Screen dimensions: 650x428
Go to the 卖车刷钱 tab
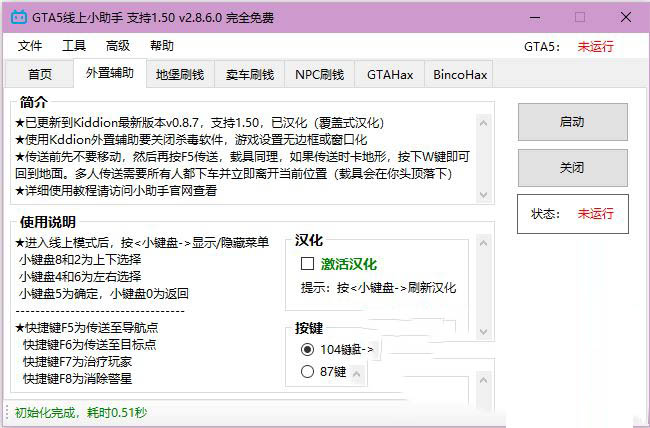coord(249,75)
